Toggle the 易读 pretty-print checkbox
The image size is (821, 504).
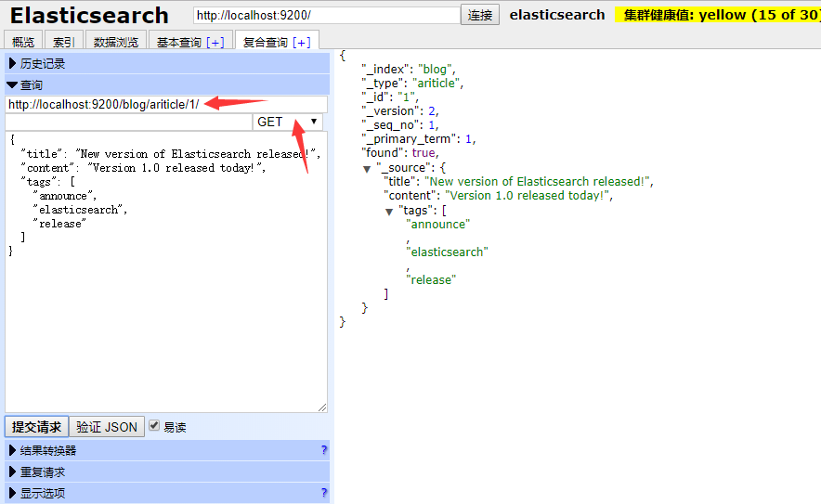[154, 425]
